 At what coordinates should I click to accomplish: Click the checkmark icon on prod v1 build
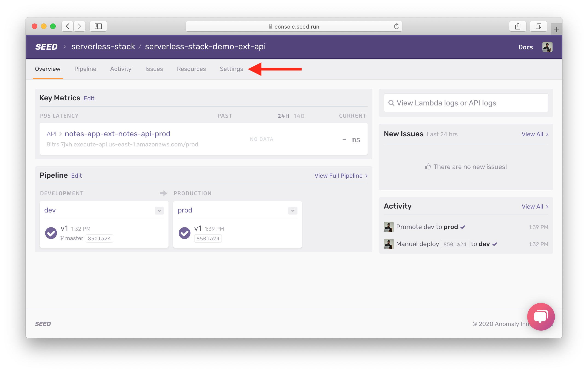[x=185, y=233]
